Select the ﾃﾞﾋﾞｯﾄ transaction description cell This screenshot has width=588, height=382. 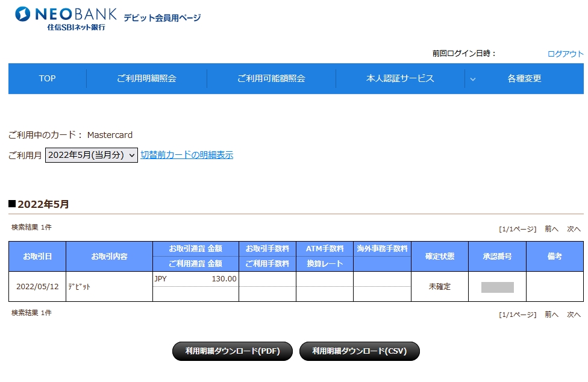(109, 286)
